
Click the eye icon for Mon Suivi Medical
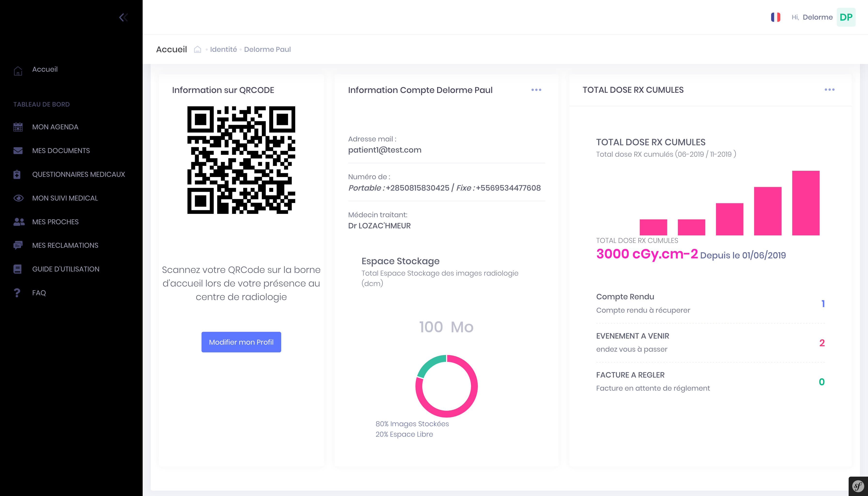(18, 198)
